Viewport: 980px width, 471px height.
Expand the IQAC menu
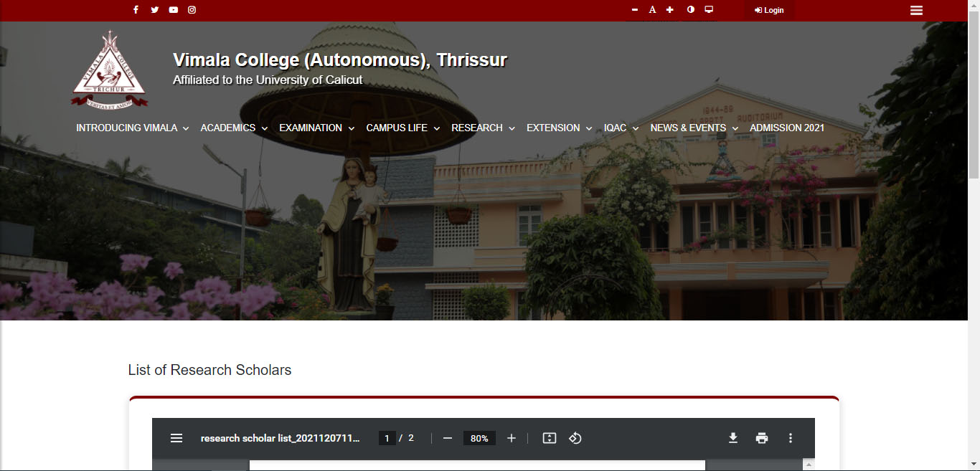(621, 128)
